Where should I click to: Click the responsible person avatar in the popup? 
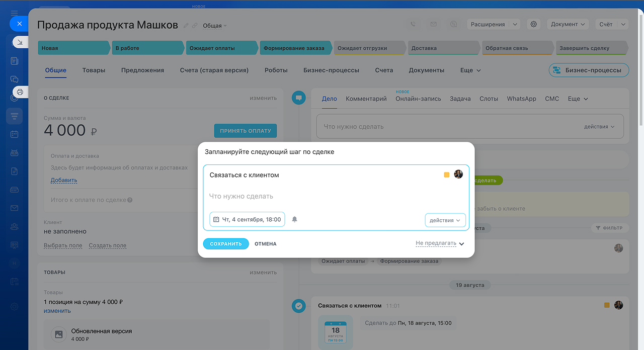click(x=458, y=174)
